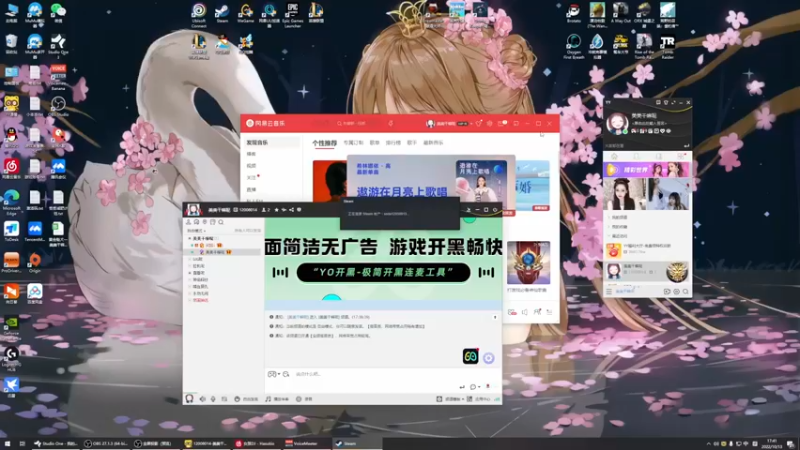This screenshot has width=800, height=450.
Task: Open the left streamer thumbnail in YY main panel
Action: coord(624,194)
